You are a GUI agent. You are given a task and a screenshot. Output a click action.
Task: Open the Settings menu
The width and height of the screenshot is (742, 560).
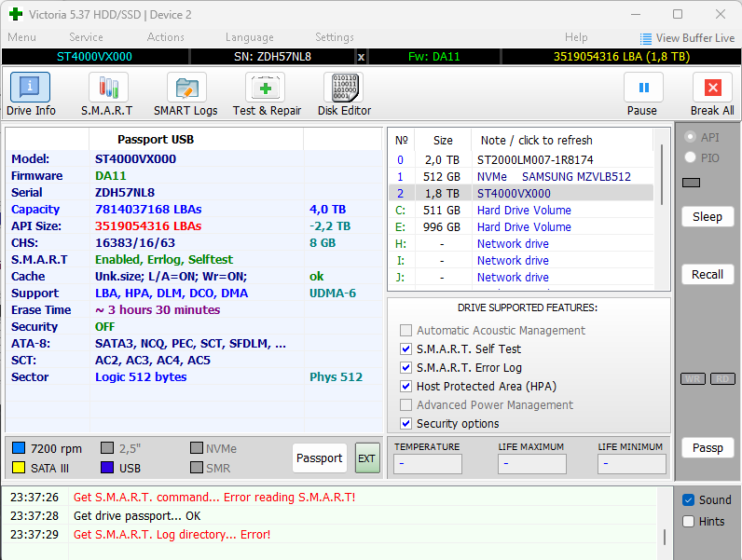coord(335,37)
